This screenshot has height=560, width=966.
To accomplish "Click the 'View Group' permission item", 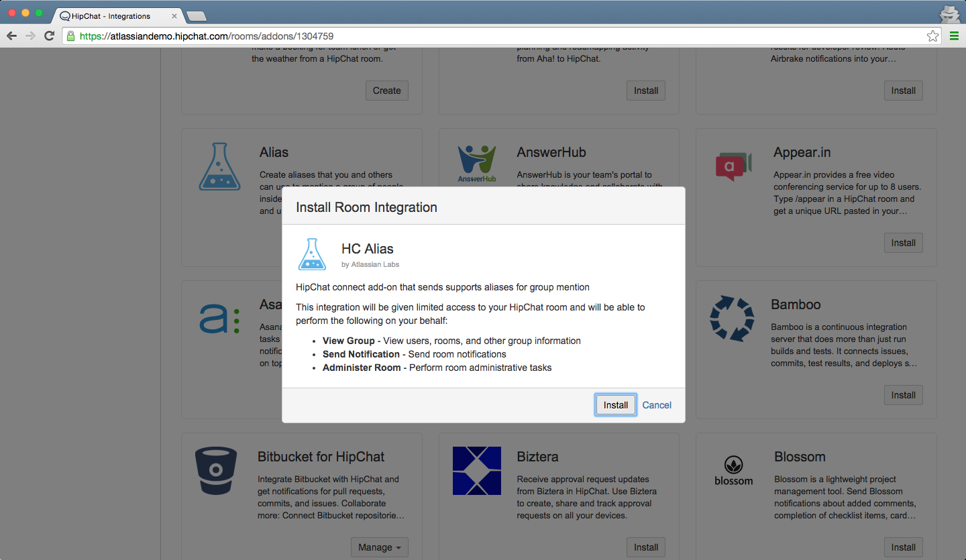I will [x=451, y=341].
